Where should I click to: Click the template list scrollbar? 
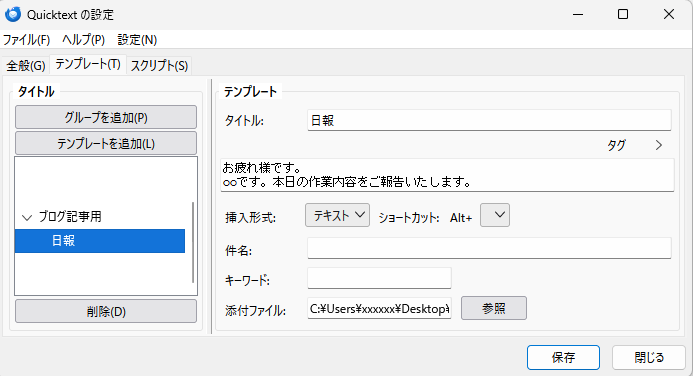(x=193, y=242)
